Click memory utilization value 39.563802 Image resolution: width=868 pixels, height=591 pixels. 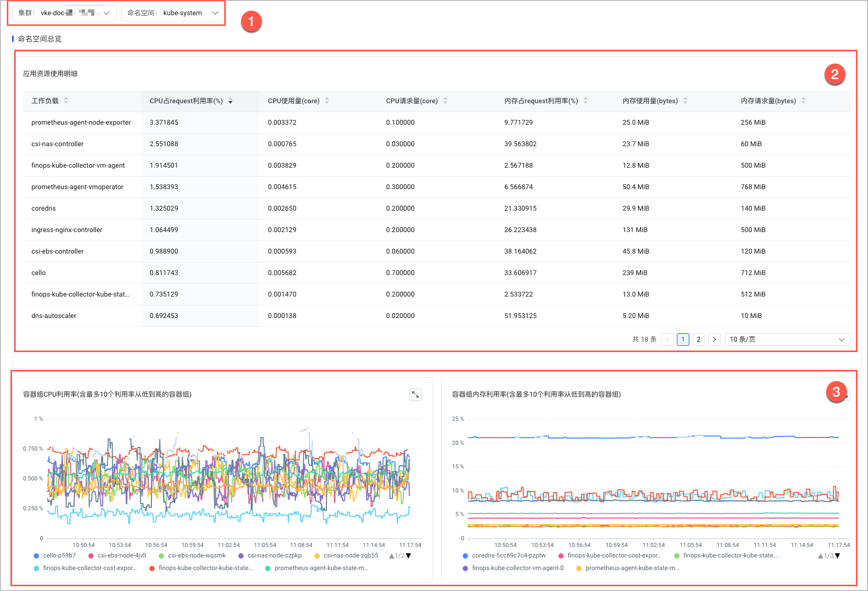pos(521,144)
